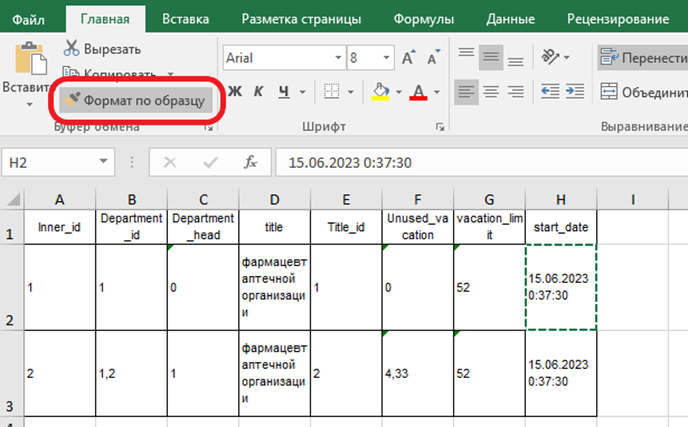This screenshot has width=688, height=427.
Task: Click the Format Painter (Формат по образцу) button
Action: (x=134, y=101)
